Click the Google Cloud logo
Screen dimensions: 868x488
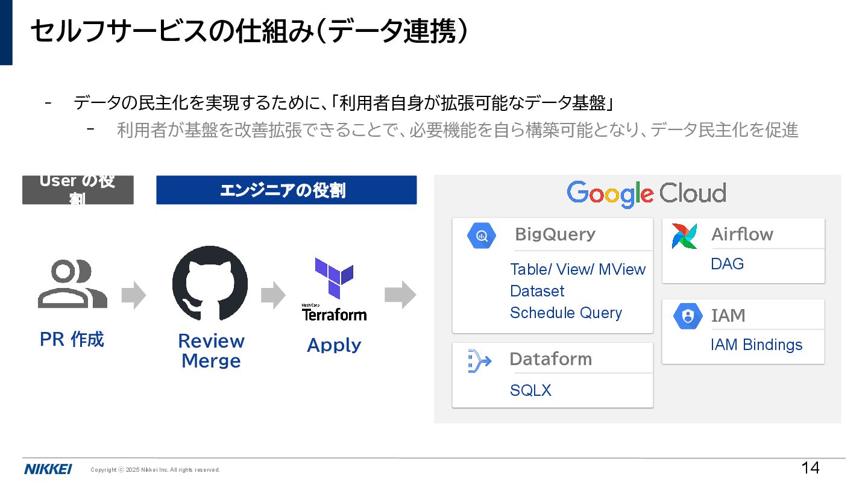[646, 193]
